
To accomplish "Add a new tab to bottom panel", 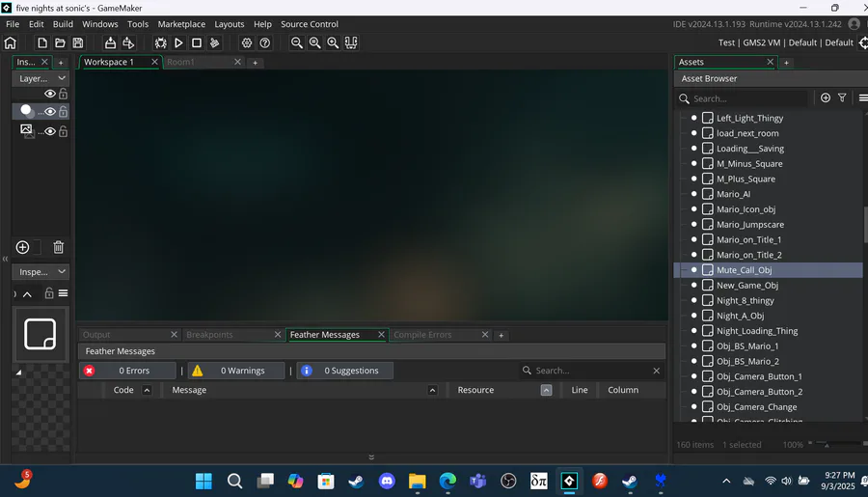I will pos(501,335).
